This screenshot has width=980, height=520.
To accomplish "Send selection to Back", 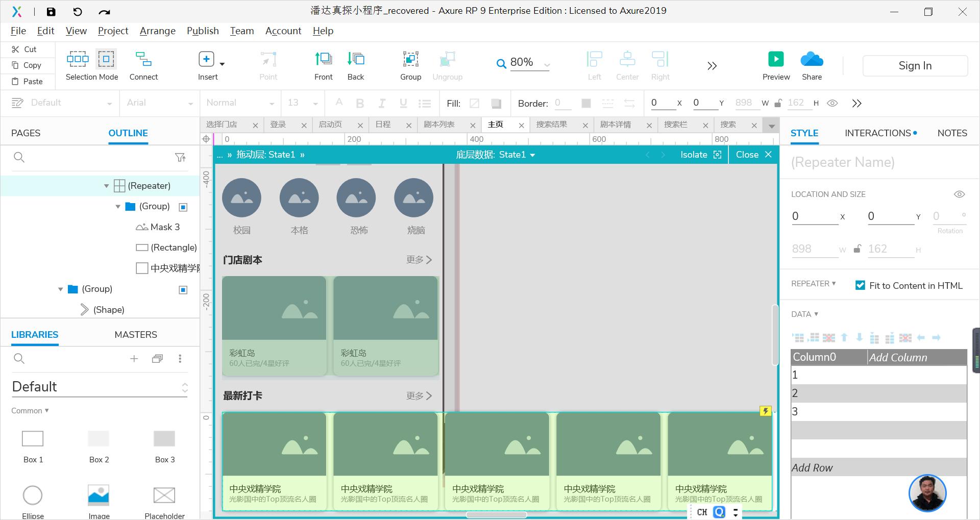I will pos(356,59).
